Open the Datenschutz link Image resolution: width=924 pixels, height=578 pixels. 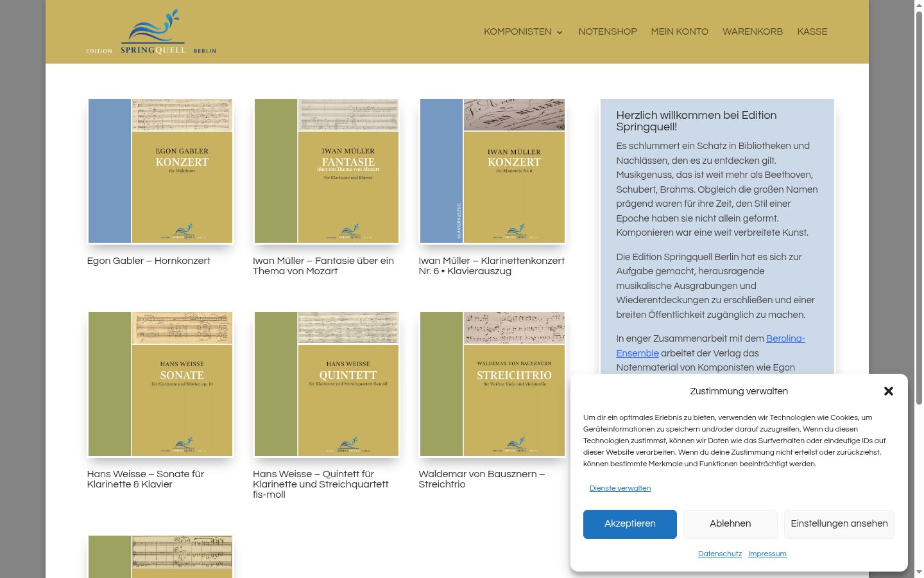pyautogui.click(x=720, y=554)
